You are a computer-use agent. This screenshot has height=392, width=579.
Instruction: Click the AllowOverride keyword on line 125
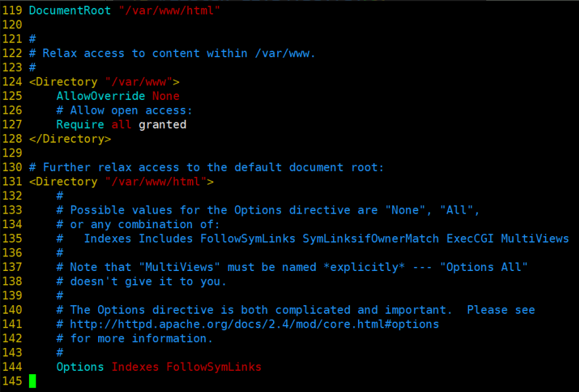coord(101,96)
